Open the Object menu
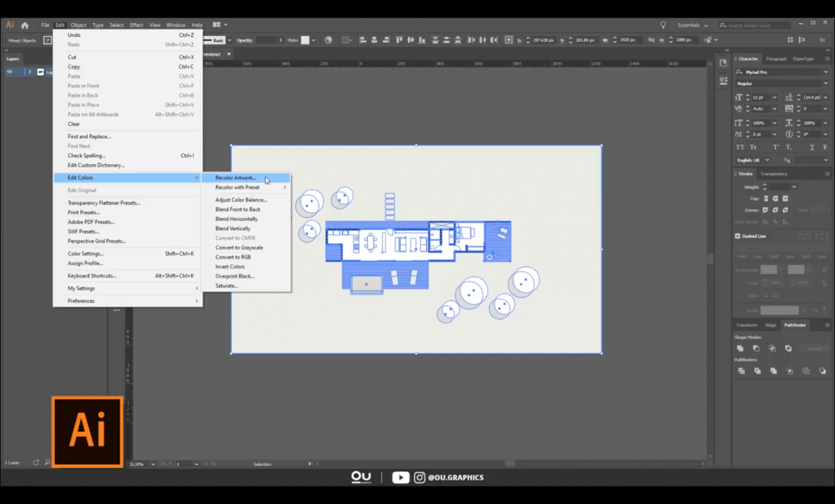835x504 pixels. point(79,25)
